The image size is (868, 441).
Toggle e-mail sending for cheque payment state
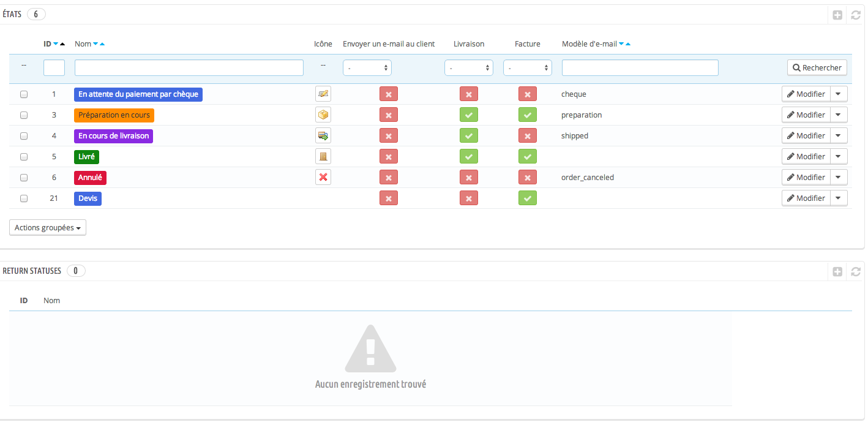[x=389, y=94]
